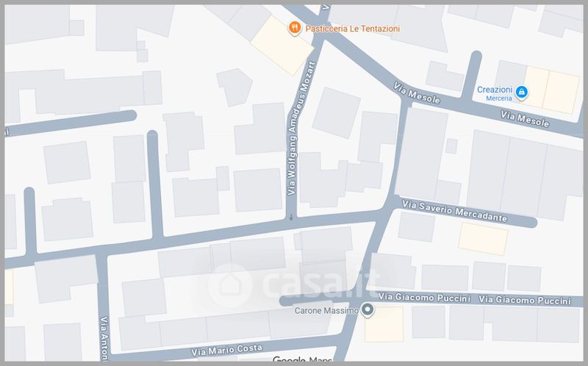The height and width of the screenshot is (366, 588).
Task: Click the Google Maps attribution logo
Action: point(302,359)
